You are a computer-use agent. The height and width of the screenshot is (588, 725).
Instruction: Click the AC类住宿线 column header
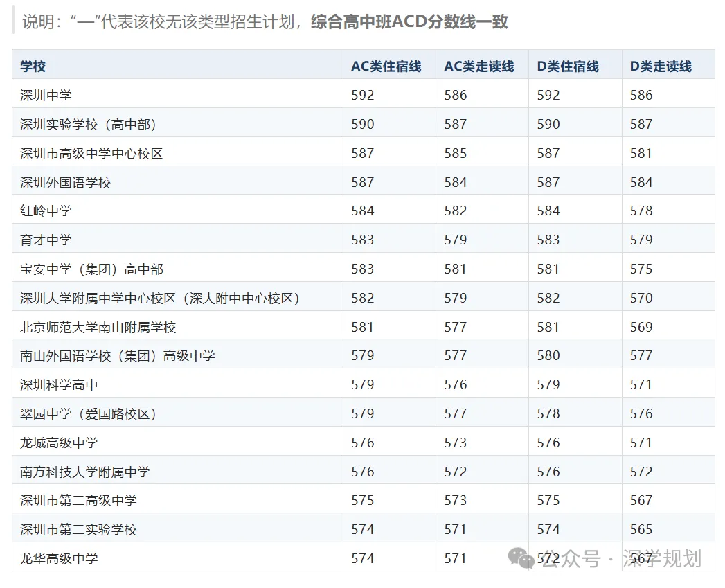coord(386,66)
